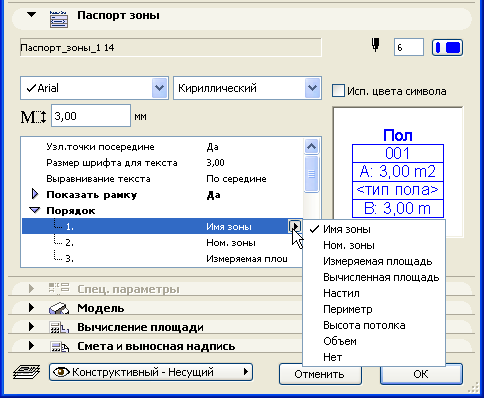The height and width of the screenshot is (398, 484).
Task: Choose Периметр from popup menu
Action: pos(374,309)
